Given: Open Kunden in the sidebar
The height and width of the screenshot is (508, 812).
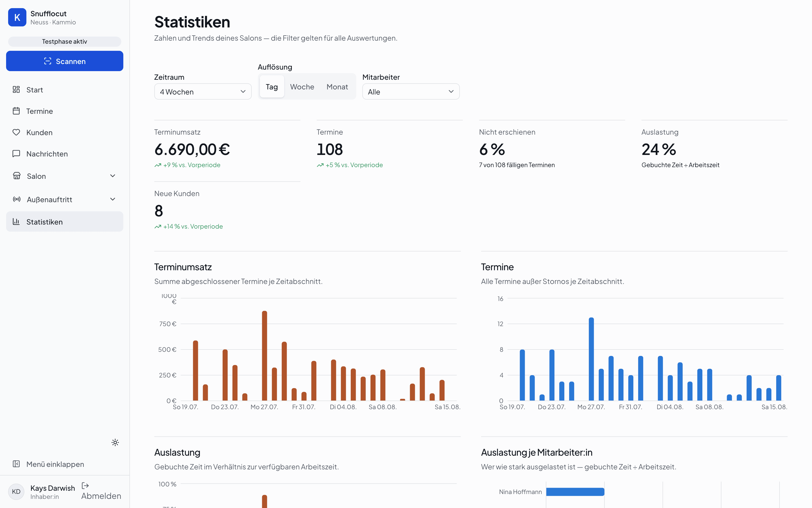Looking at the screenshot, I should click(65, 132).
